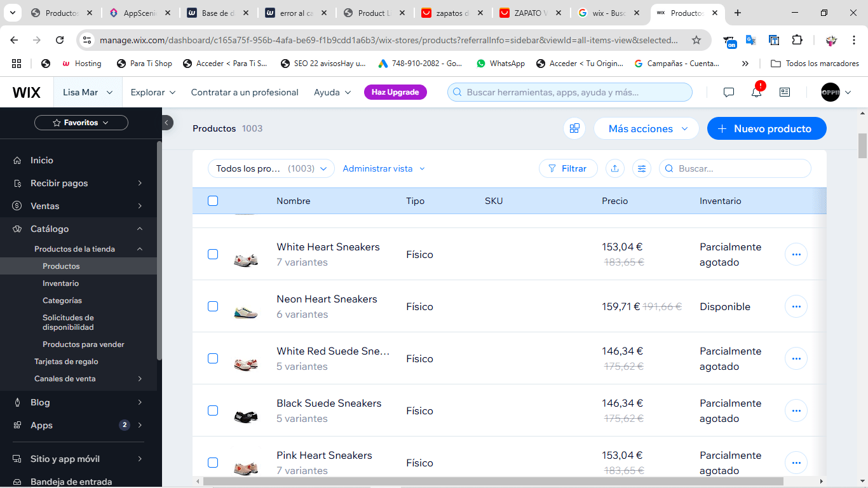Screen dimensions: 868x488
Task: Click the vertical page scrollbar
Action: [862, 146]
